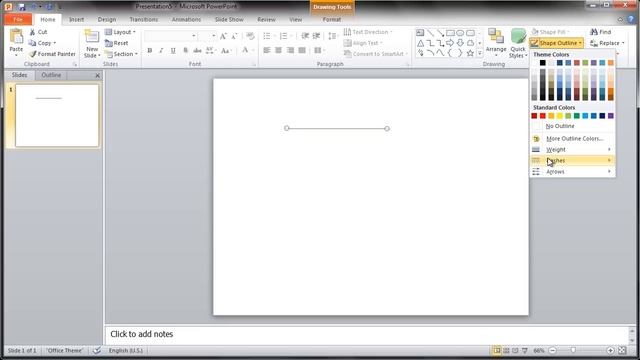The image size is (640, 360).
Task: Click More Outline Colors option
Action: pos(572,139)
